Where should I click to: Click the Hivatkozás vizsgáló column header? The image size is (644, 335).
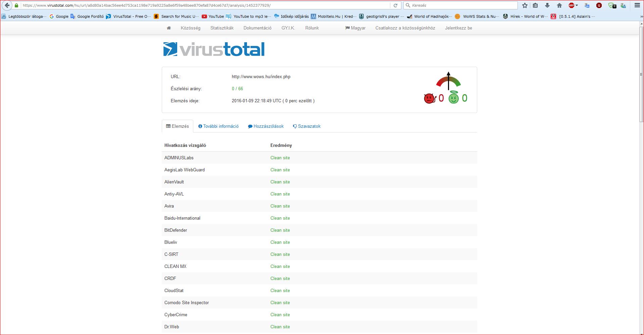point(185,146)
